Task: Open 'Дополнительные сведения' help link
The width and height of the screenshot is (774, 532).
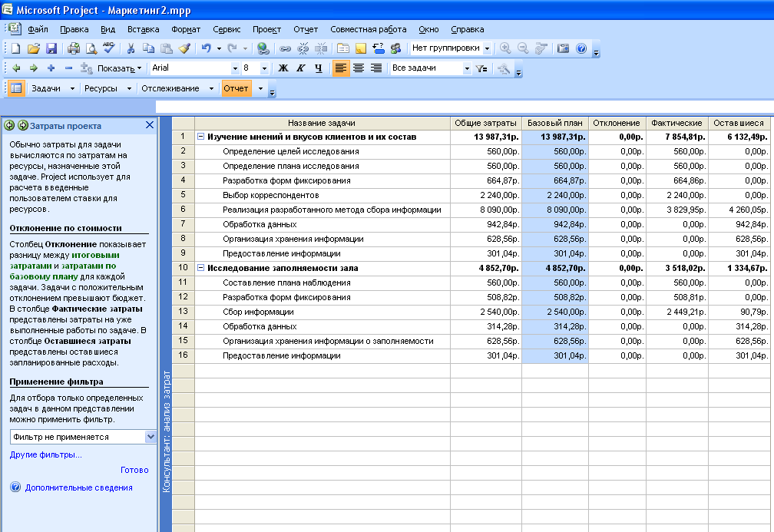Action: click(x=78, y=487)
